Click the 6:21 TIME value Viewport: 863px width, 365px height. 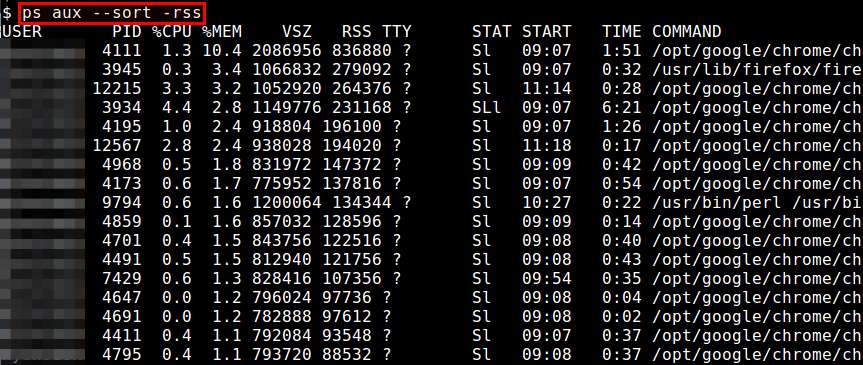[621, 107]
